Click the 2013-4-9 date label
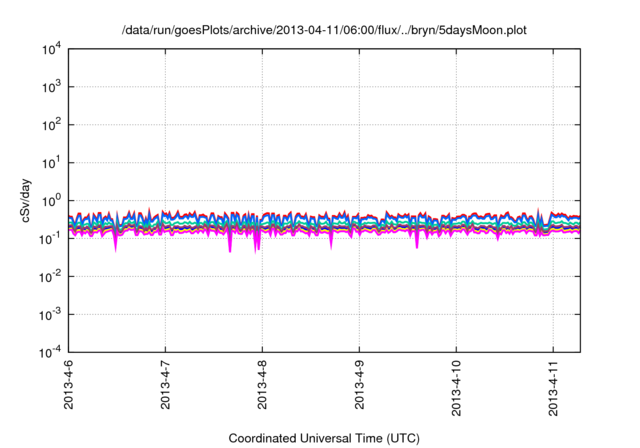Image resolution: width=640 pixels, height=448 pixels. point(359,384)
